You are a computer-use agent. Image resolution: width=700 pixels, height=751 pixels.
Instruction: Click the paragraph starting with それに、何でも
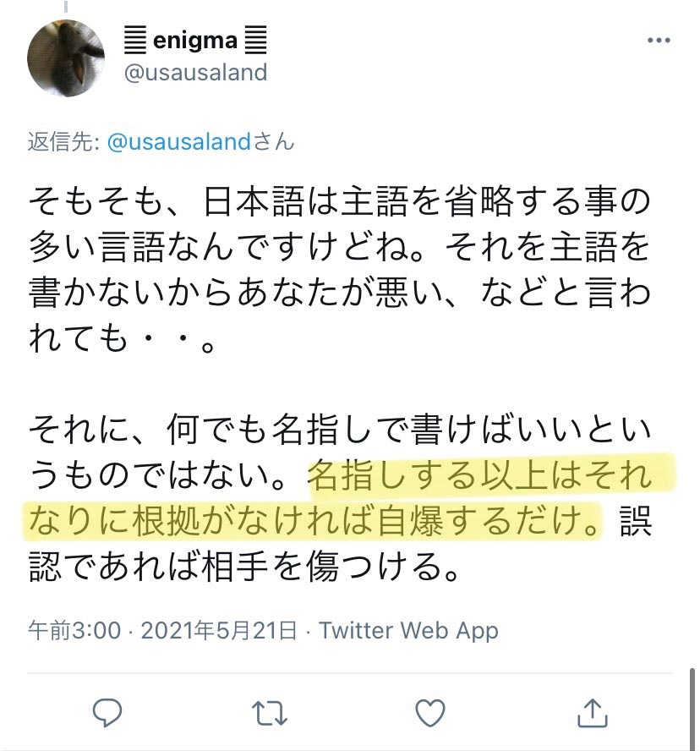(340, 497)
